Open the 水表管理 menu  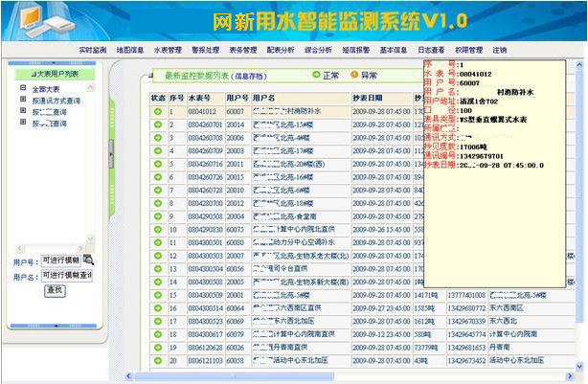[168, 50]
